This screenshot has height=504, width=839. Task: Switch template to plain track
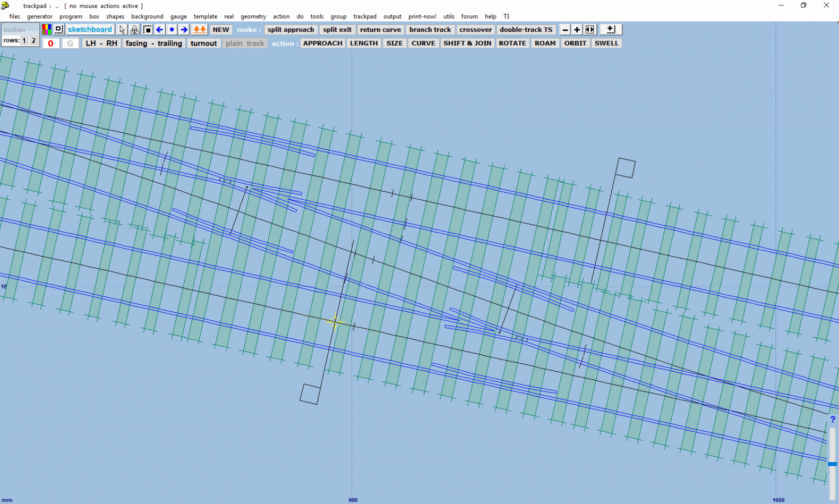pyautogui.click(x=245, y=44)
